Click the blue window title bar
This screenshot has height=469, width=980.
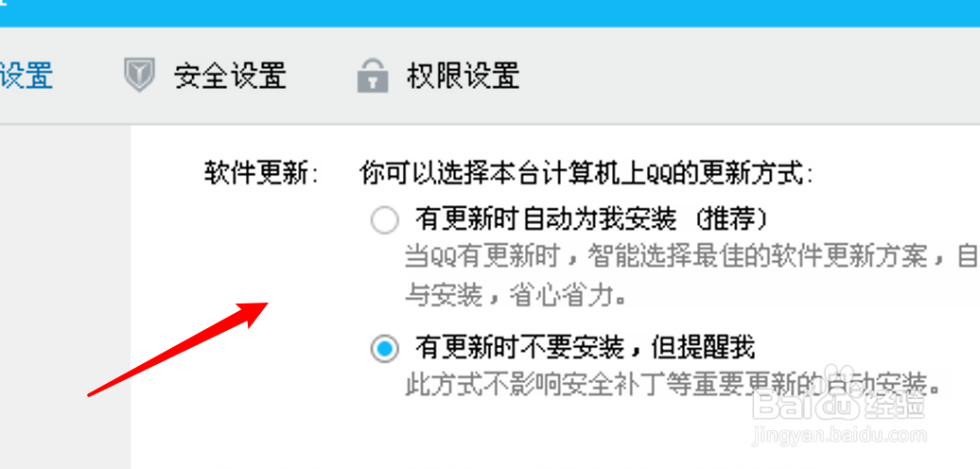pos(490,13)
